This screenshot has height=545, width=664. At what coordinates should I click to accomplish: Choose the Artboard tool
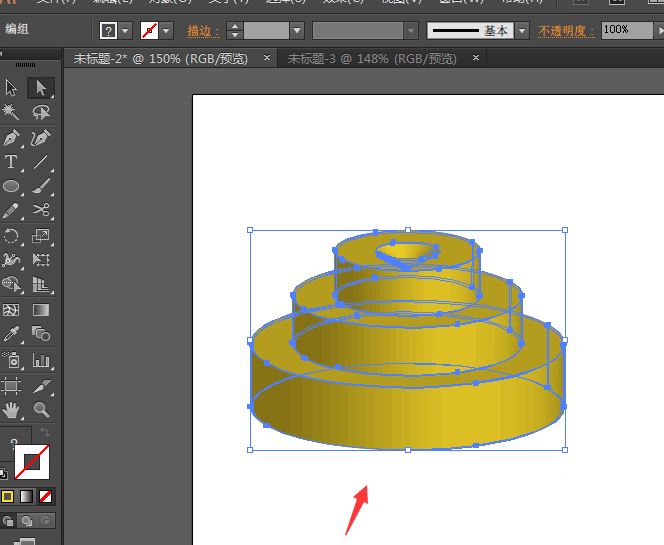click(11, 385)
